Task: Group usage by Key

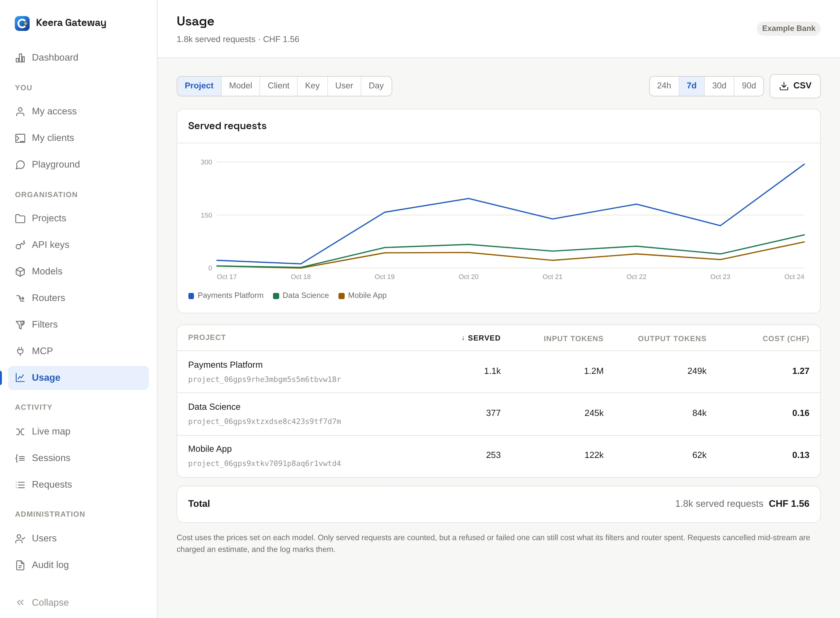Action: point(312,86)
